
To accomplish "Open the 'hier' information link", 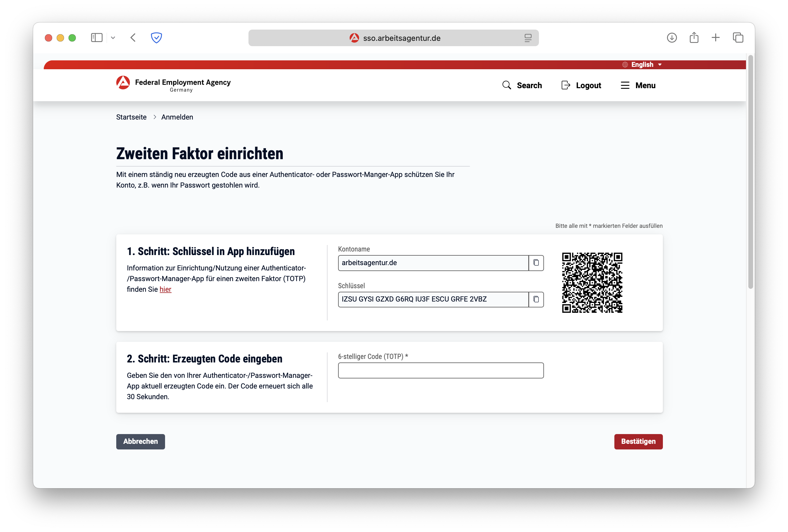I will click(165, 289).
